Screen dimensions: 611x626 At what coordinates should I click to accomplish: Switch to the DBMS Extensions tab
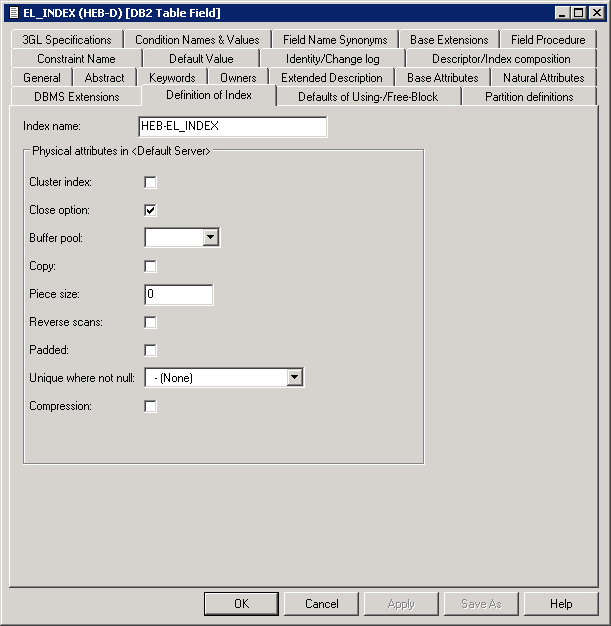pyautogui.click(x=77, y=97)
